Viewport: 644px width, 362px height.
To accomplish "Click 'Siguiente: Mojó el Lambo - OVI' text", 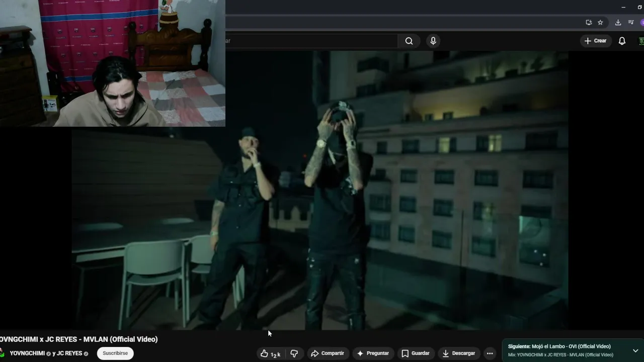I will 559,346.
